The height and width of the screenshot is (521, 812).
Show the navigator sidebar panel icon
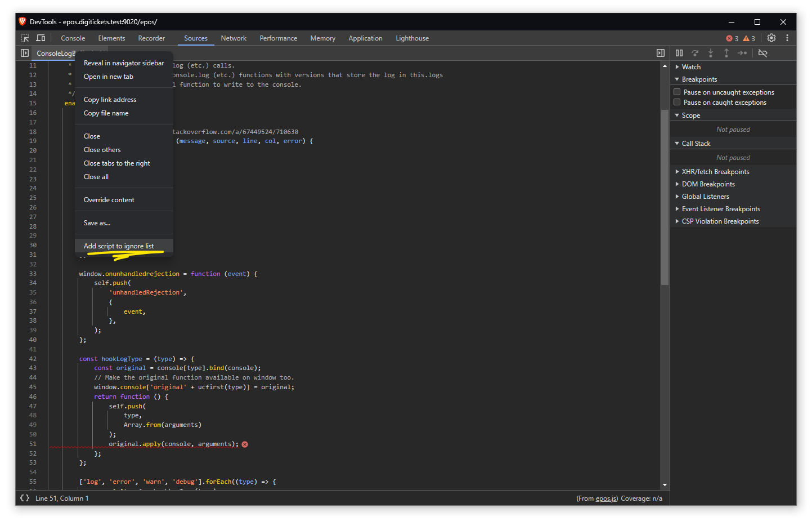pyautogui.click(x=25, y=52)
